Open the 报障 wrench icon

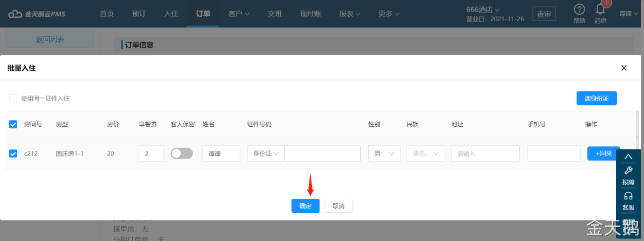click(628, 171)
